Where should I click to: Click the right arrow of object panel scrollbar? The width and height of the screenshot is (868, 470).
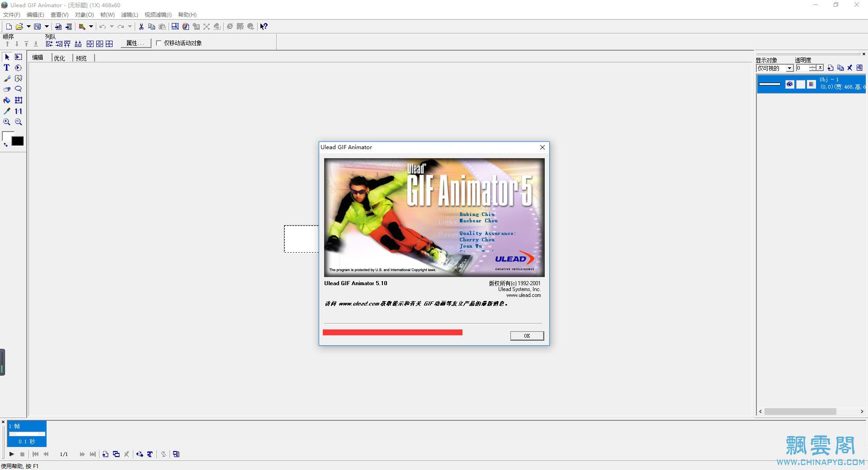pyautogui.click(x=862, y=412)
